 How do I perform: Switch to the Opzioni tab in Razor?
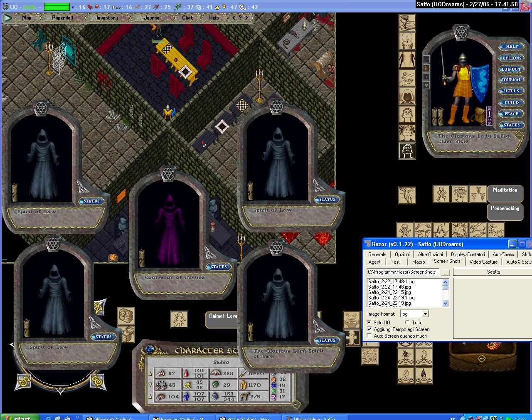point(402,254)
